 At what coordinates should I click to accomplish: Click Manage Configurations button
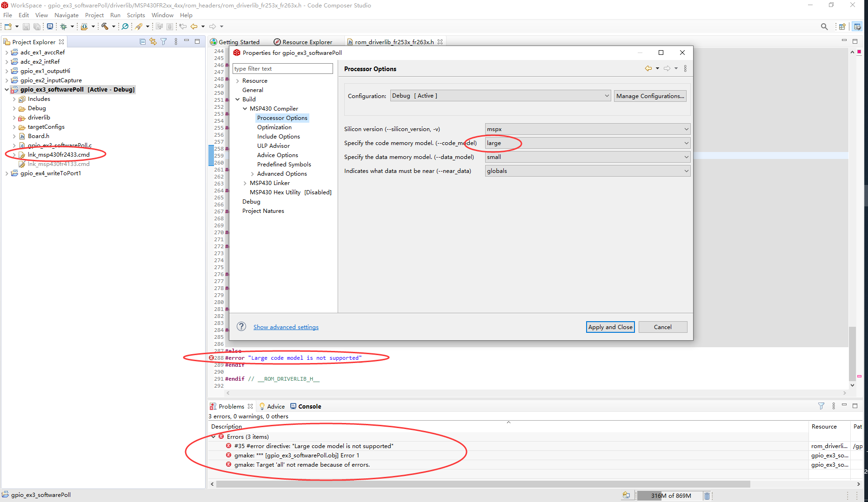click(x=650, y=96)
